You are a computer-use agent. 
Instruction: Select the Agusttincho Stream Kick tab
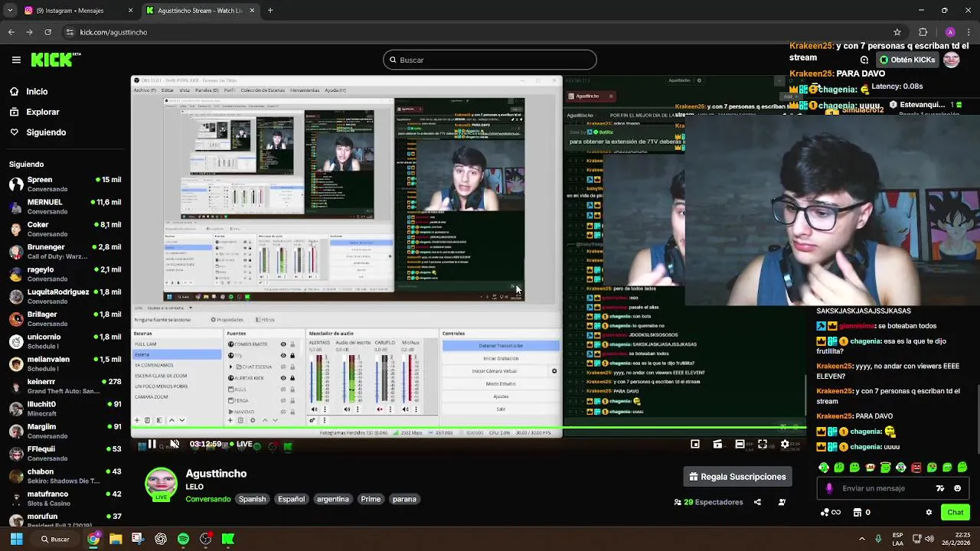[x=200, y=11]
